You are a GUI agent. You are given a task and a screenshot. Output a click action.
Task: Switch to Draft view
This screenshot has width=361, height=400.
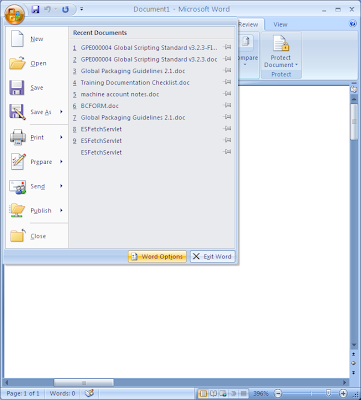243,394
